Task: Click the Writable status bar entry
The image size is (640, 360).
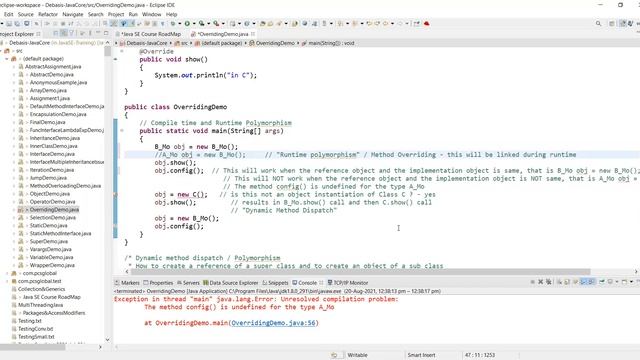Action: pos(357,355)
